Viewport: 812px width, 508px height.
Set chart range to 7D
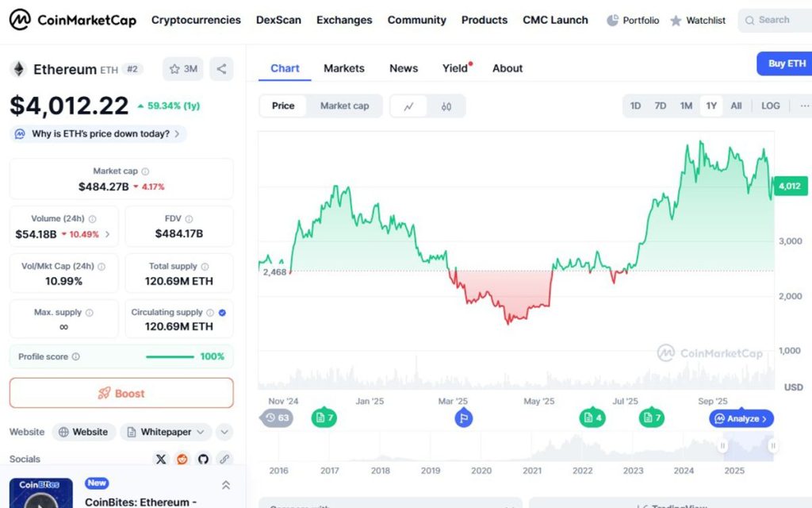(661, 106)
